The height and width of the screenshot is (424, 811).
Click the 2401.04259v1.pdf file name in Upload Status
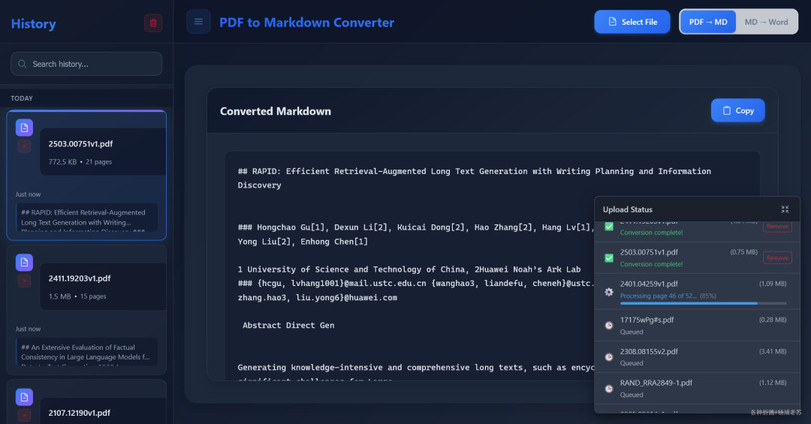[x=649, y=284]
